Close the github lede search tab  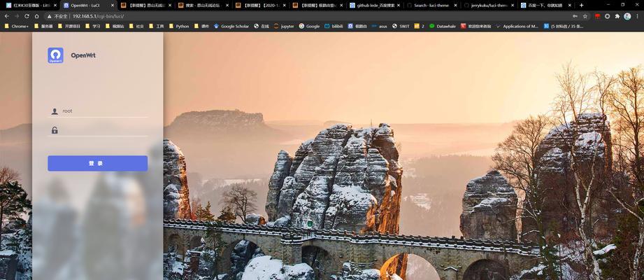[x=398, y=6]
